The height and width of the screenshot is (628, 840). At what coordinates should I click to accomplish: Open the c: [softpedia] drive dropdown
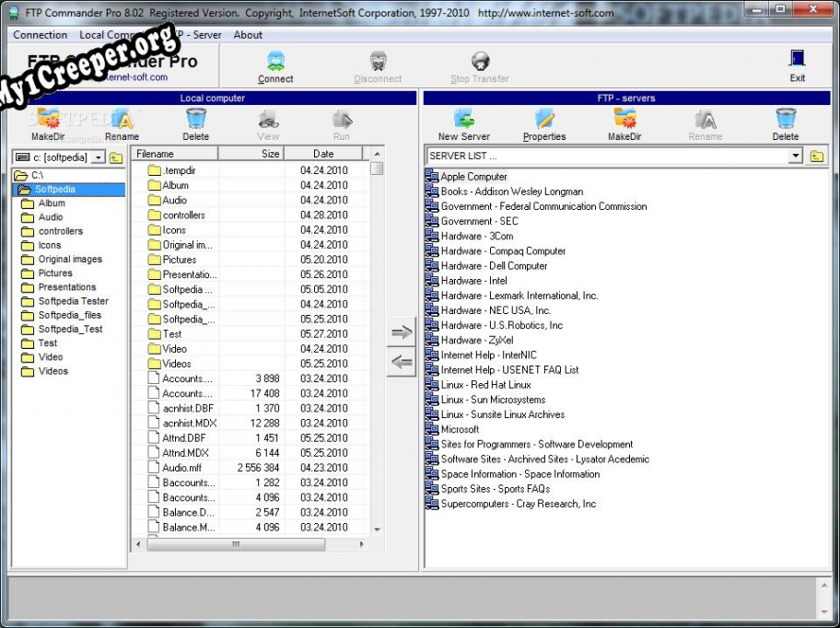coord(99,157)
